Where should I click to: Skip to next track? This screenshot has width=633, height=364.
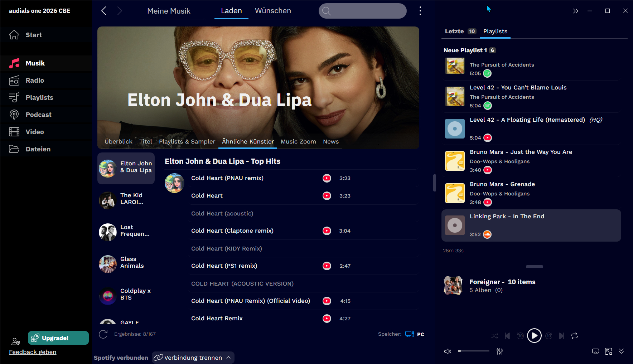click(x=561, y=336)
